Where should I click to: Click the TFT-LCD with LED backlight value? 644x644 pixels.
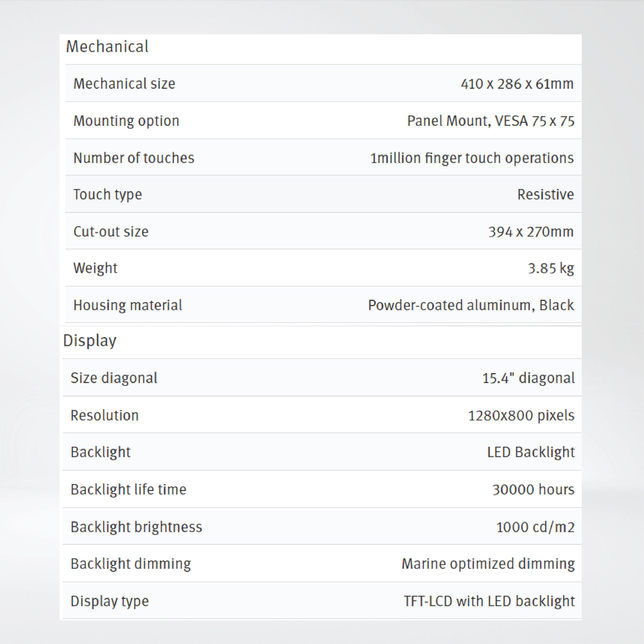coord(489,601)
